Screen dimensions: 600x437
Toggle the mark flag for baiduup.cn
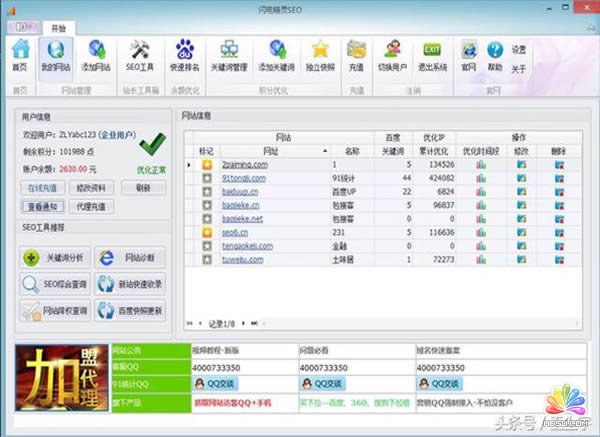(x=207, y=191)
